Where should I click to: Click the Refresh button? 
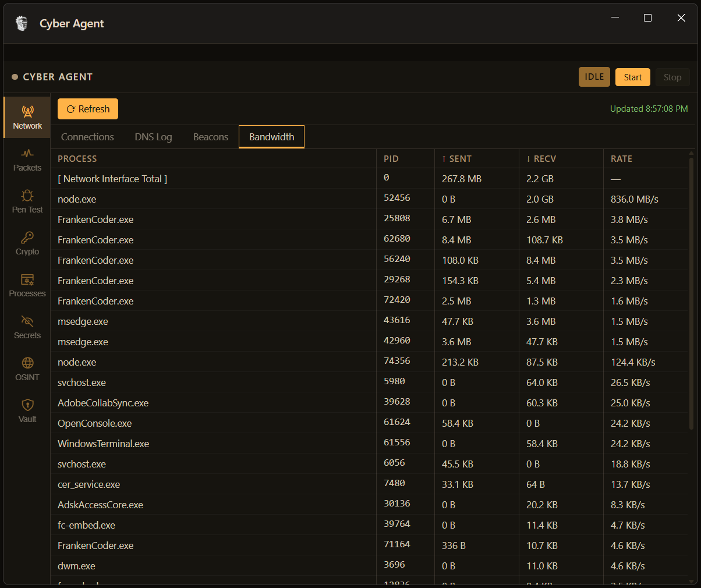pyautogui.click(x=88, y=109)
